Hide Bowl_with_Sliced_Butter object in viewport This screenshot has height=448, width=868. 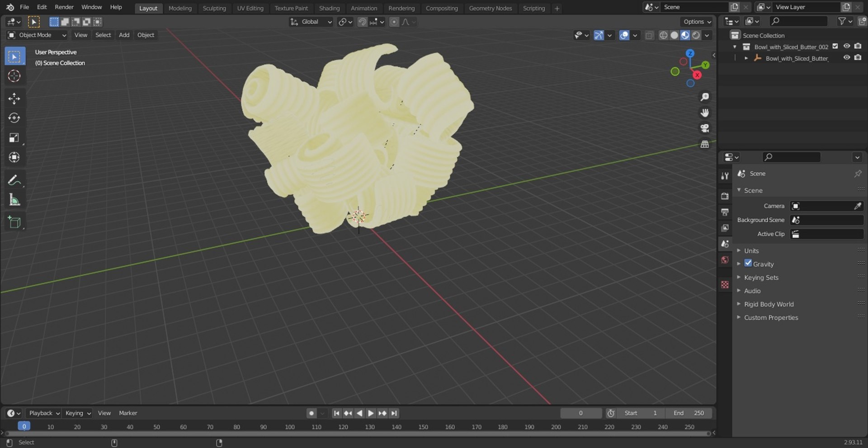coord(847,58)
